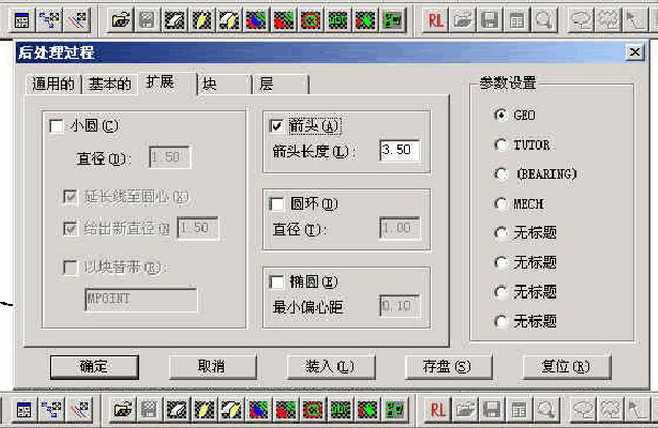
Task: Click the blue blob on green icon, top toolbar
Action: (256, 20)
